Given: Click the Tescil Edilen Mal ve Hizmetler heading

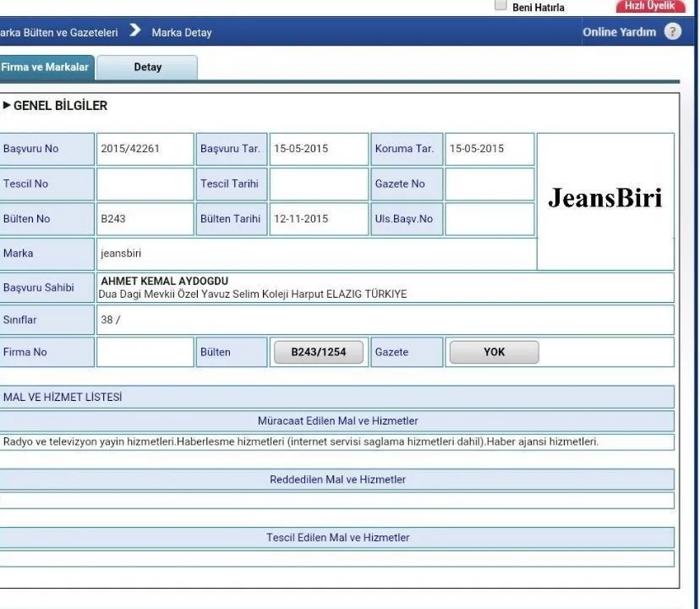Looking at the screenshot, I should [337, 537].
